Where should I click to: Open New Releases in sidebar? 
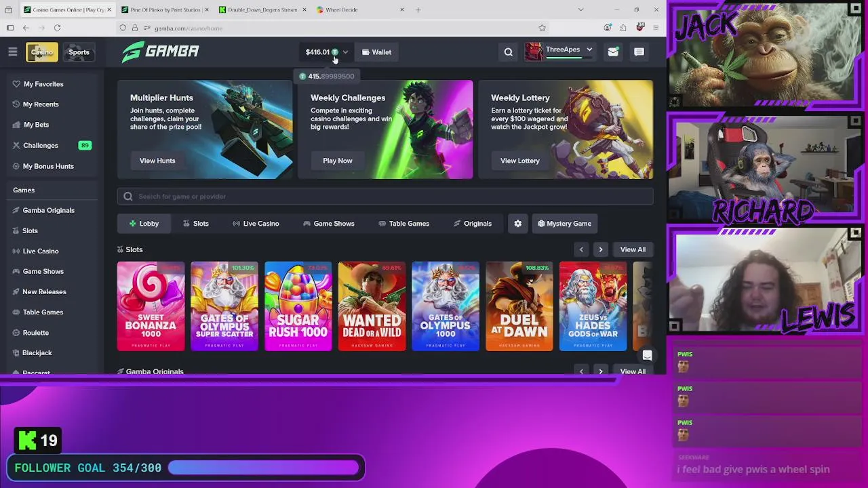[x=44, y=291]
